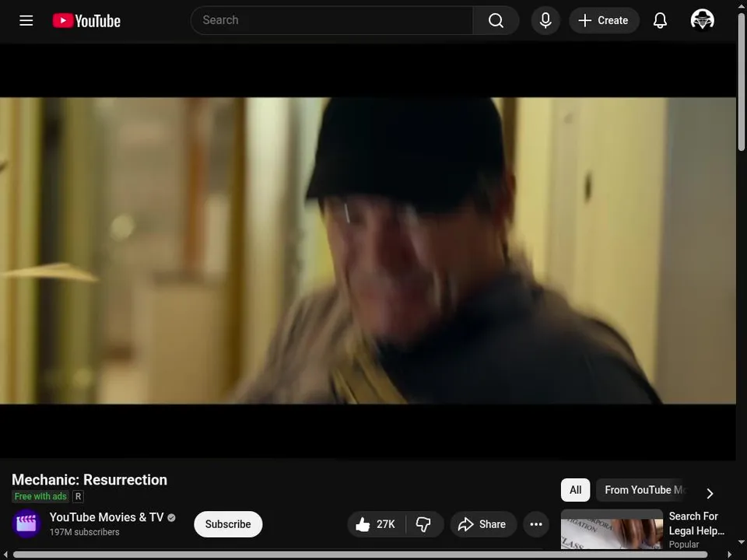
Task: Click the scroll right arrow
Action: tap(729, 555)
